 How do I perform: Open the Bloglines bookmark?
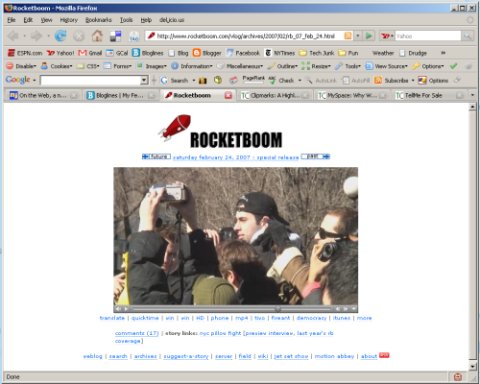[x=148, y=53]
